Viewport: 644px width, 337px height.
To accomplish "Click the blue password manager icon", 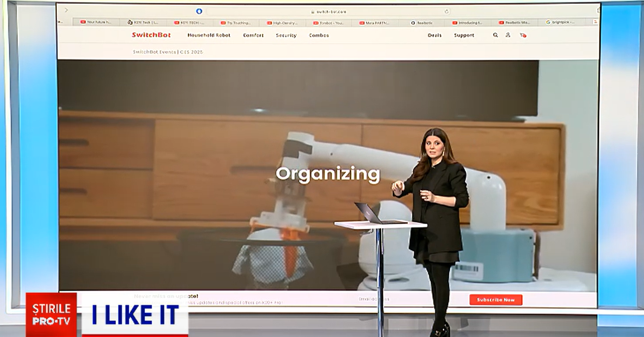I will click(x=199, y=11).
